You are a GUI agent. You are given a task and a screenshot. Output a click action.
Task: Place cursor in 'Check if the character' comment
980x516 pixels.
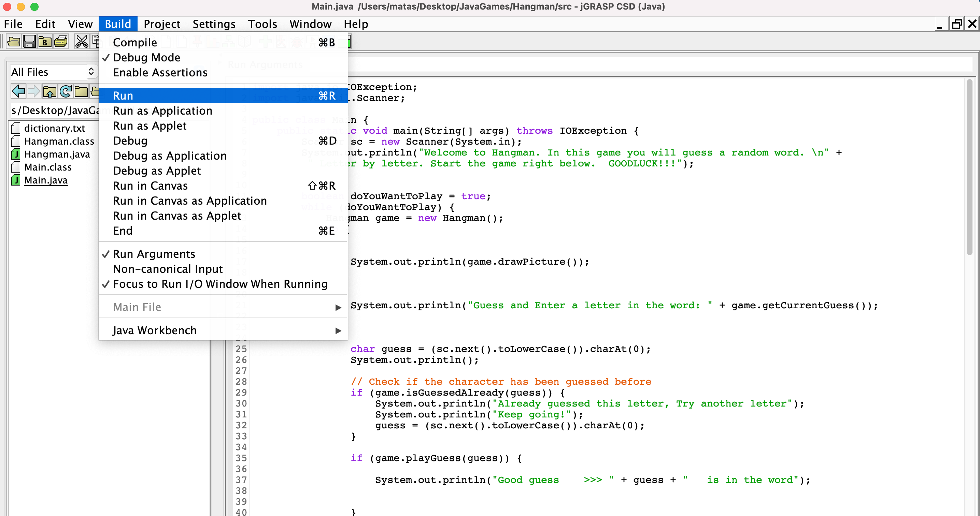(501, 382)
